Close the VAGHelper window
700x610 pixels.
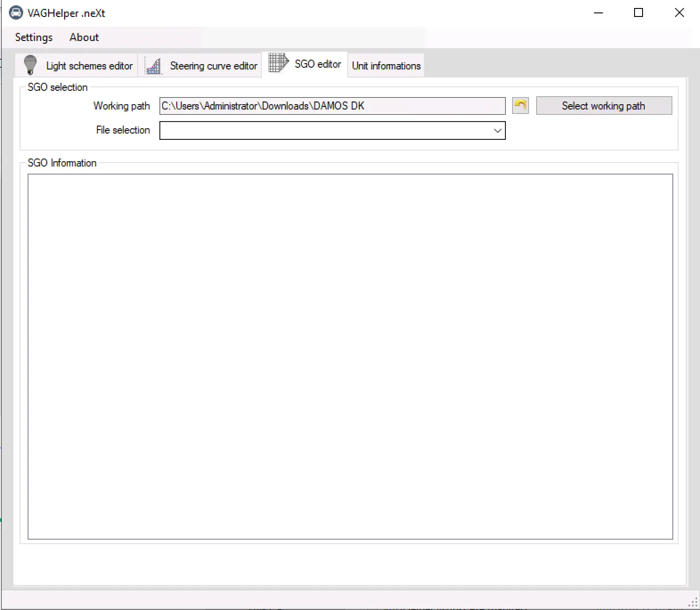click(679, 13)
